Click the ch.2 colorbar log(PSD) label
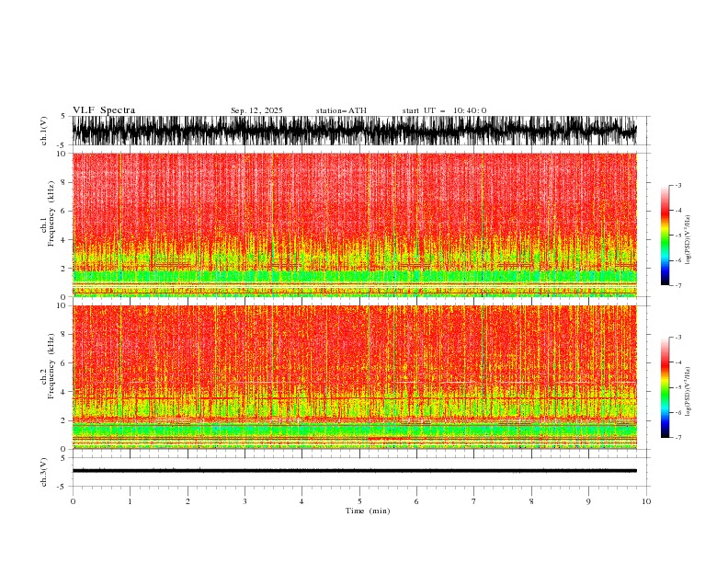The height and width of the screenshot is (563, 728). pos(688,392)
